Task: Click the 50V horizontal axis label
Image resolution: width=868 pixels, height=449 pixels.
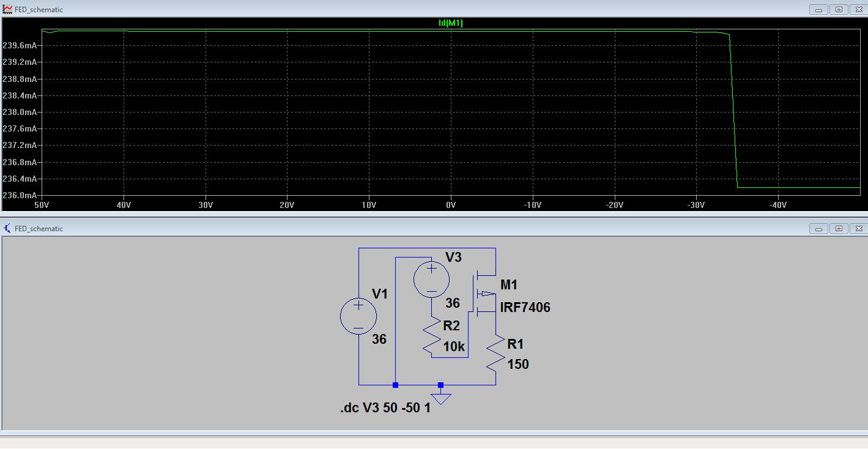Action: [x=42, y=205]
